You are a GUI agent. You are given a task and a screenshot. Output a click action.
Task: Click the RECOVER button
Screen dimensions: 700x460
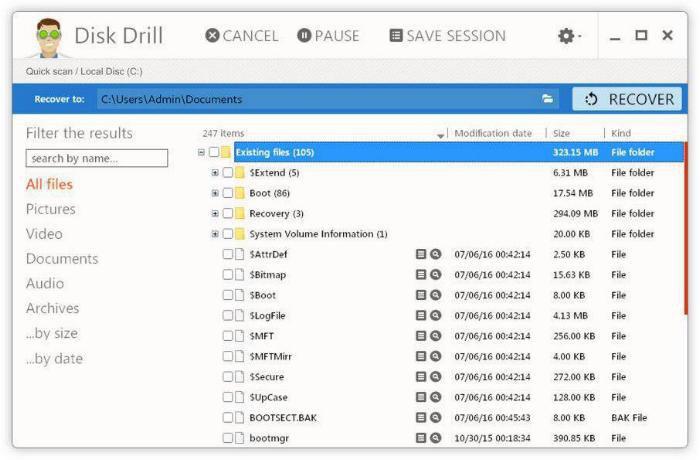pyautogui.click(x=627, y=99)
